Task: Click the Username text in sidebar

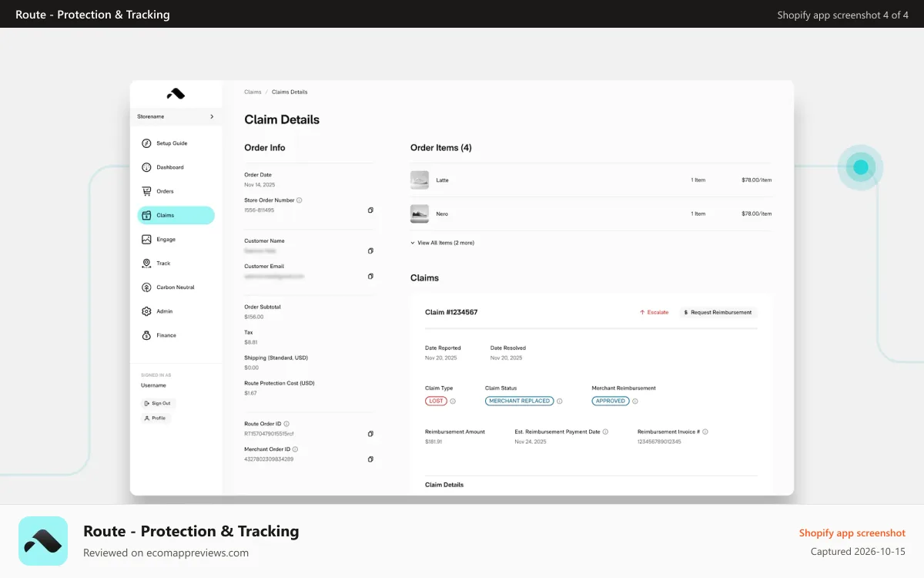Action: click(x=153, y=385)
